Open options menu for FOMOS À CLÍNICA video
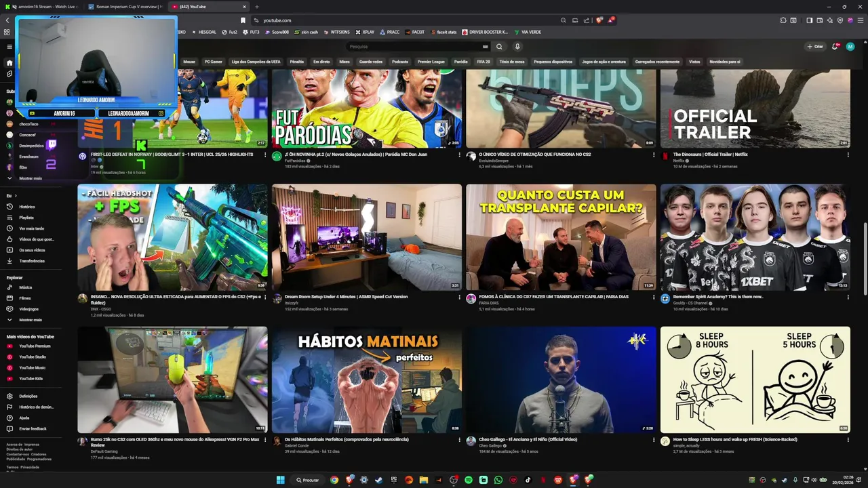Viewport: 868px width, 488px height. tap(654, 297)
